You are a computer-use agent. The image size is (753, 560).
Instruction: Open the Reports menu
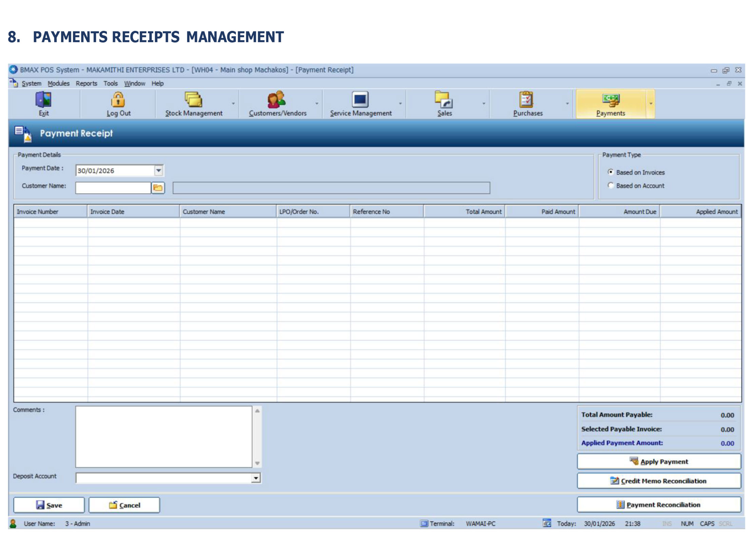[86, 83]
